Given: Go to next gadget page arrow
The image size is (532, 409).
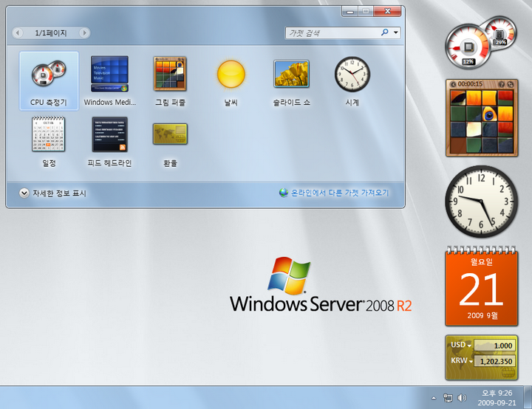Looking at the screenshot, I should tap(84, 33).
